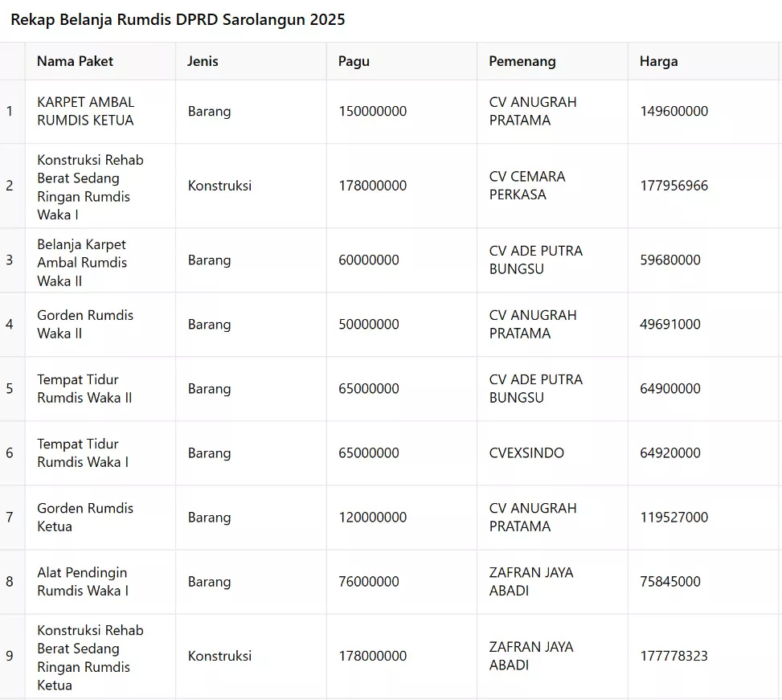Screen dimensions: 782x700
Task: Click row number 9 header
Action: tap(10, 657)
